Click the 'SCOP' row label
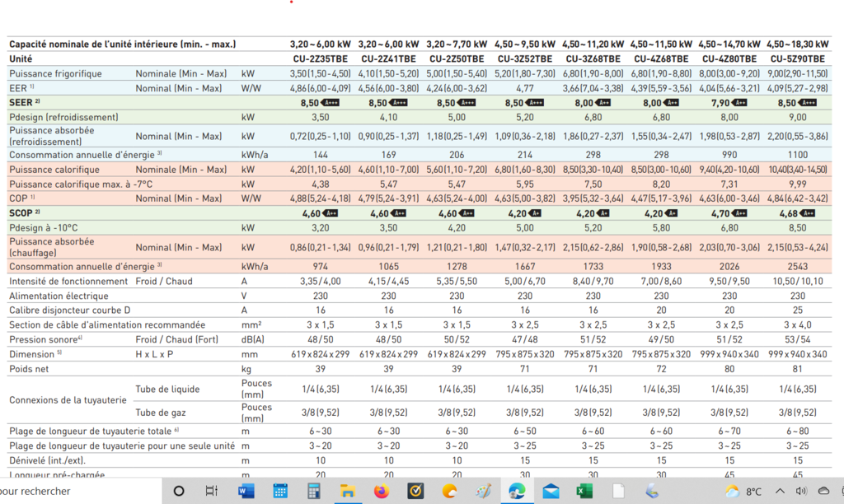 coord(24,213)
